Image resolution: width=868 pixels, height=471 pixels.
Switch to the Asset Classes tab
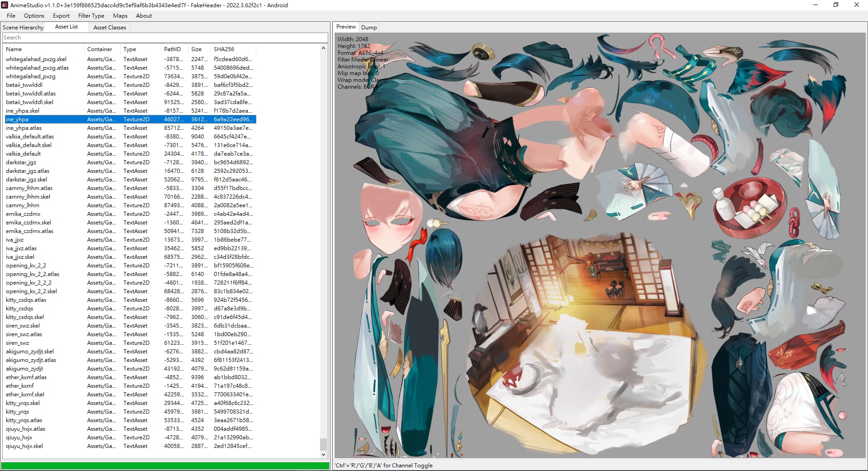coord(109,27)
